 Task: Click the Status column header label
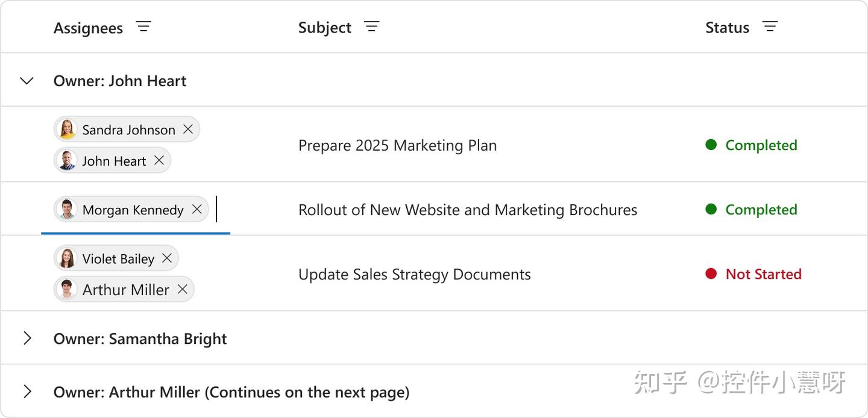coord(727,28)
